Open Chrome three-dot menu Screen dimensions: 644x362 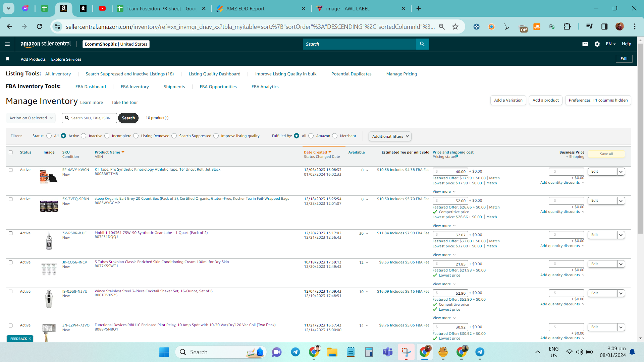tap(635, 26)
